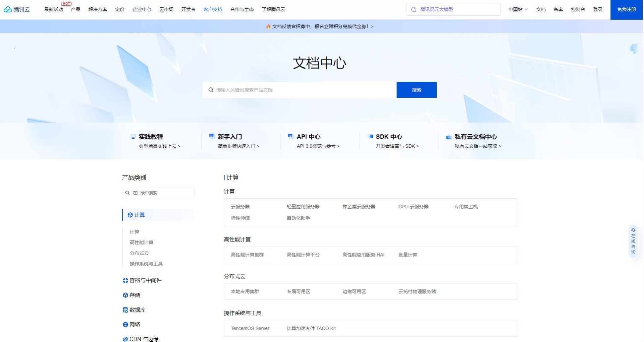Click the CDN 与边缘 icon in the sidebar

pyautogui.click(x=125, y=339)
